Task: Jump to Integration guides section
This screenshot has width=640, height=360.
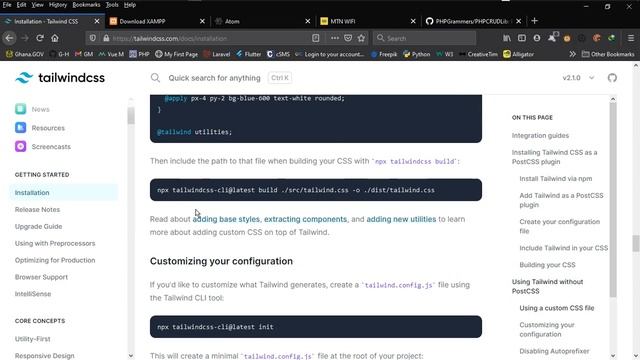Action: pos(540,136)
